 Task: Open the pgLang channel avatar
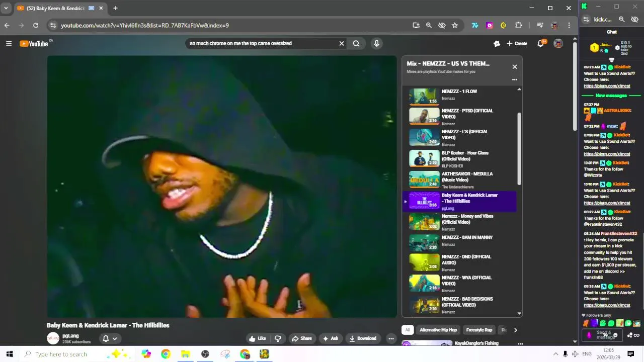(x=53, y=338)
